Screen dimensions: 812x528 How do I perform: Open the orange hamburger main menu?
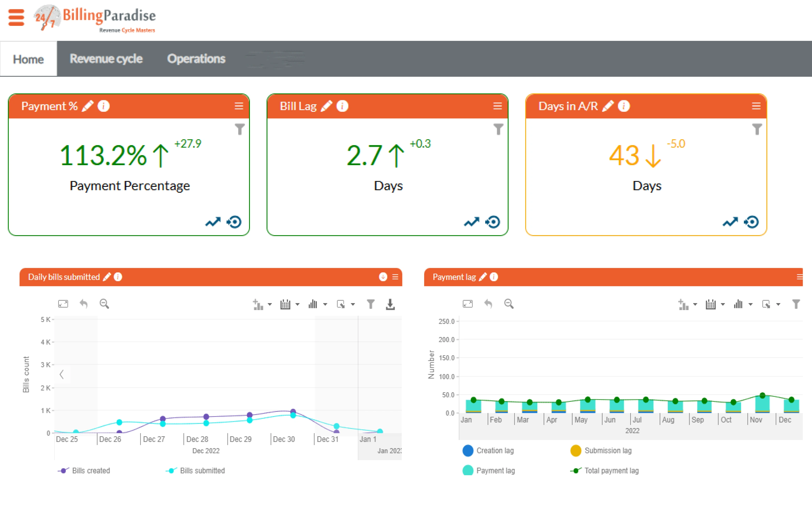coord(16,17)
